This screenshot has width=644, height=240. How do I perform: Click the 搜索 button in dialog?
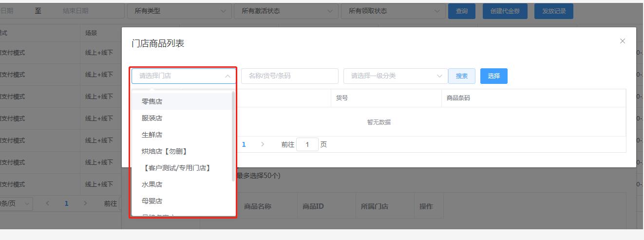pyautogui.click(x=462, y=76)
